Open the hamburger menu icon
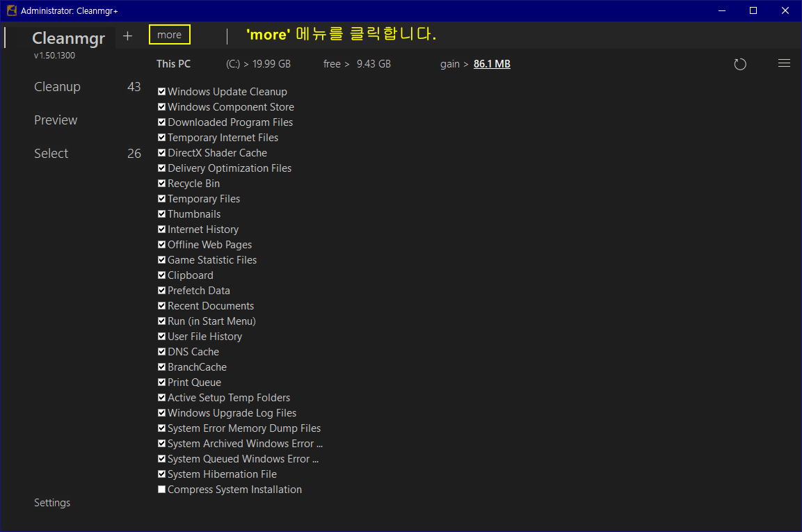 coord(784,63)
